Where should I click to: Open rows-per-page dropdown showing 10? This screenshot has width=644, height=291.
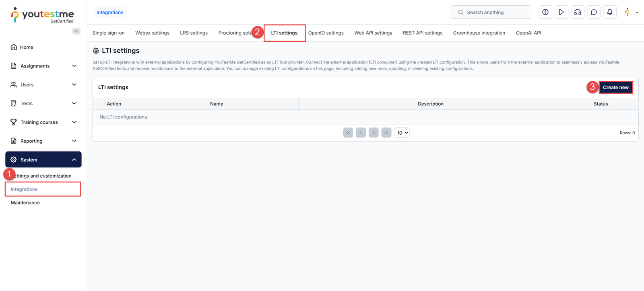pyautogui.click(x=402, y=133)
